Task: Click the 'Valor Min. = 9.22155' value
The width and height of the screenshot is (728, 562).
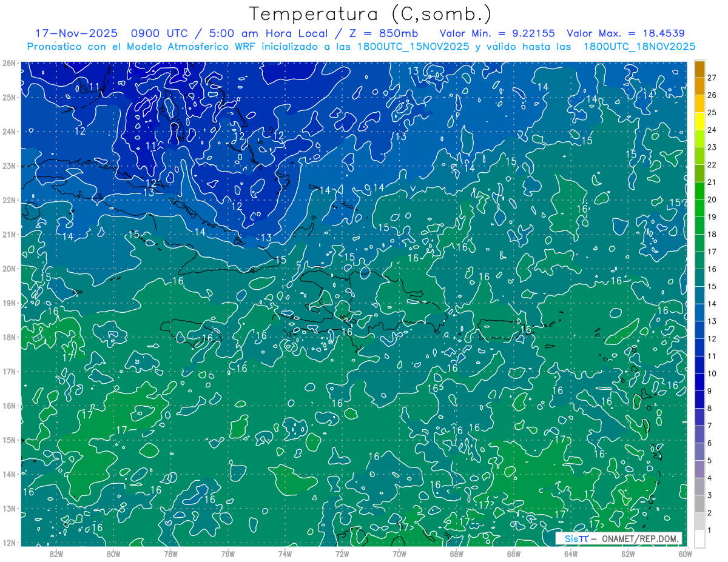Action: pos(497,34)
